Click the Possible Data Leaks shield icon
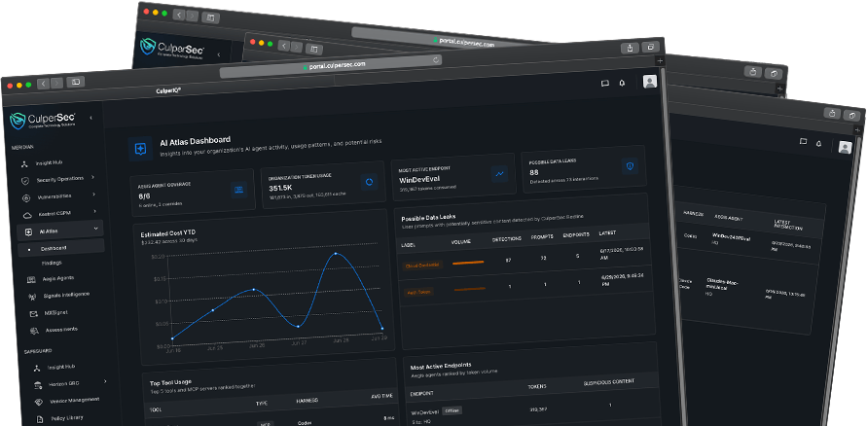Image resolution: width=868 pixels, height=426 pixels. click(630, 165)
